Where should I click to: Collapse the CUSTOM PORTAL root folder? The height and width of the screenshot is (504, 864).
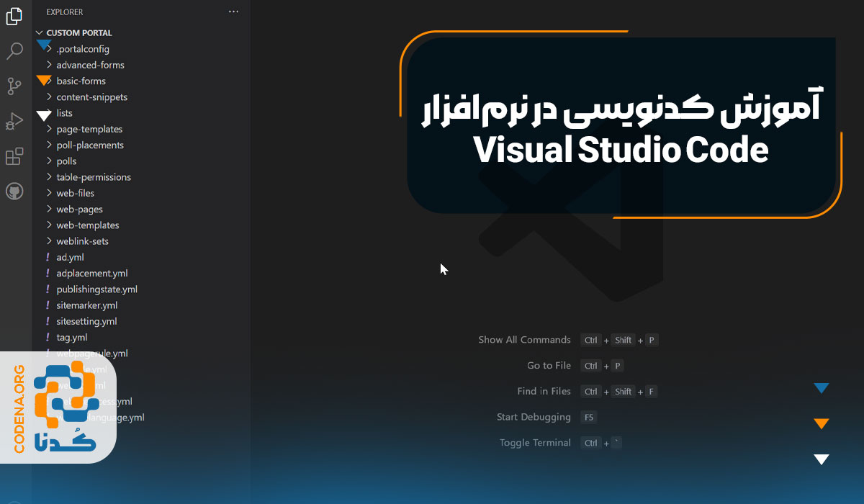point(40,33)
